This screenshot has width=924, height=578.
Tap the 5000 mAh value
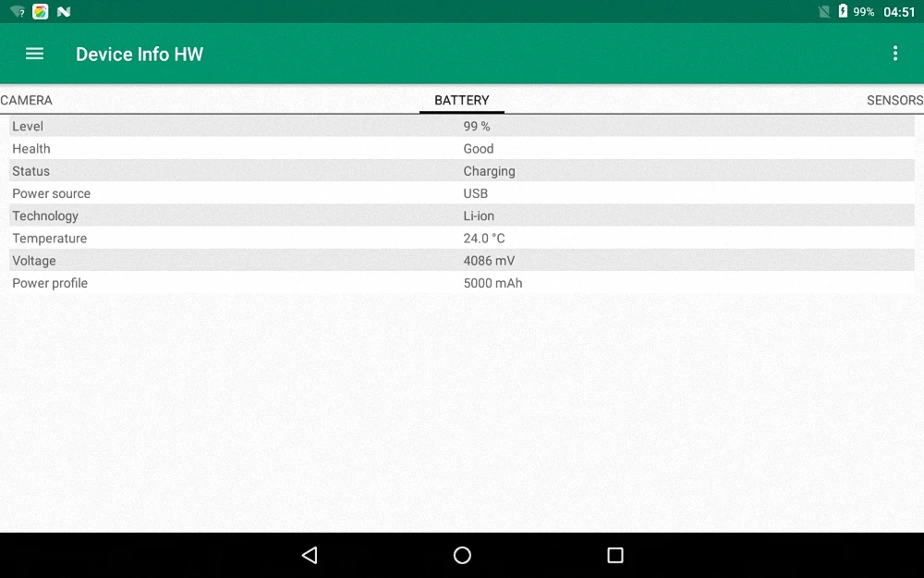[492, 283]
